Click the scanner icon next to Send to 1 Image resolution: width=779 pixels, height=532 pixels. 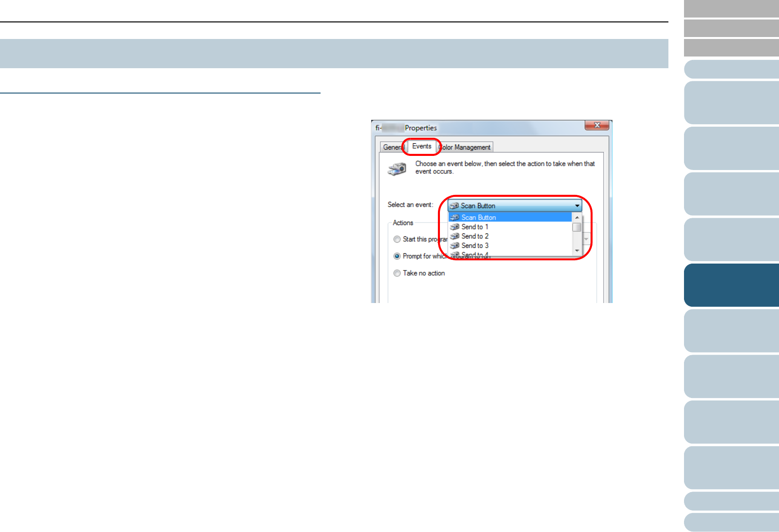(x=455, y=227)
